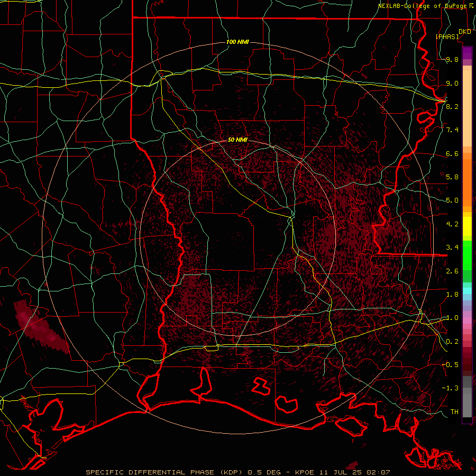476x476 pixels.
Task: Click the 100 NMI range ring label
Action: pos(237,42)
